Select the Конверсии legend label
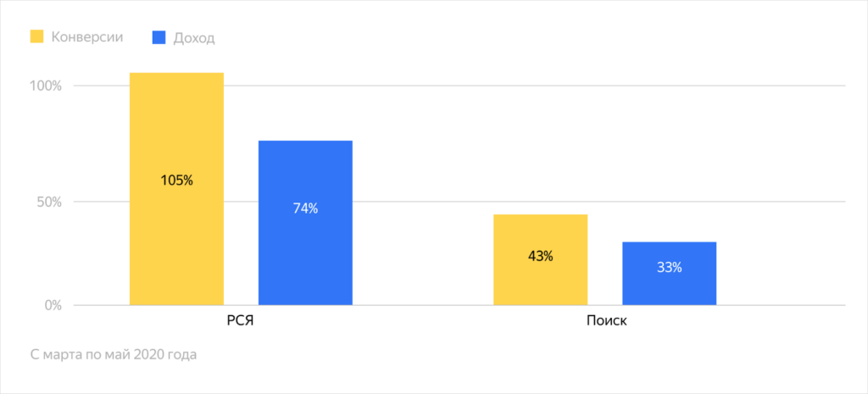This screenshot has width=868, height=394. 86,36
